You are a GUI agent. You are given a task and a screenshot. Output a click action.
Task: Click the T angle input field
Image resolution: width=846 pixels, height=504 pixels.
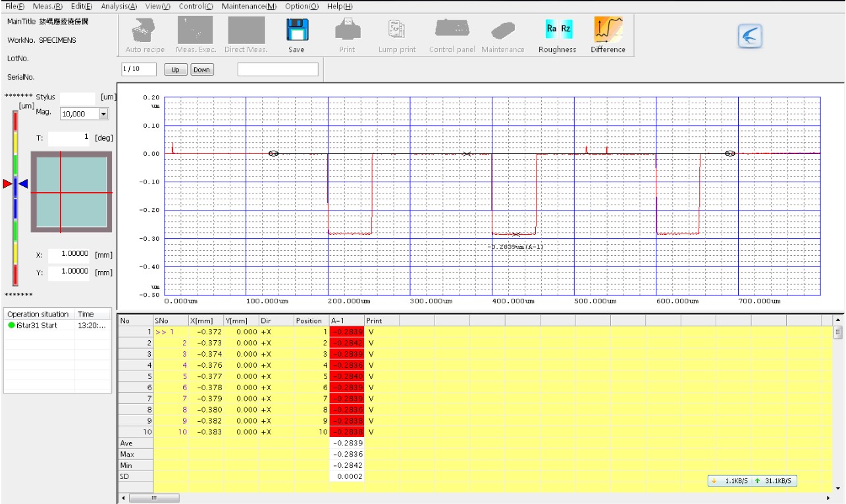69,138
